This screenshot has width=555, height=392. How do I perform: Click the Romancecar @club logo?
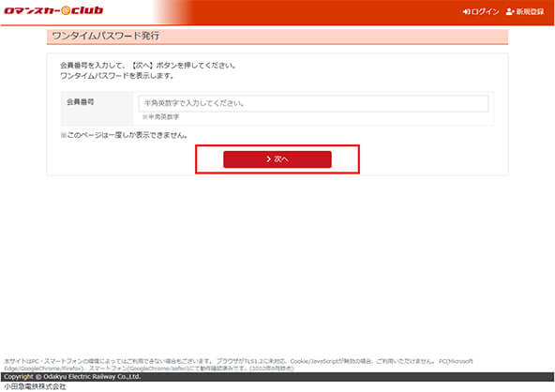53,10
